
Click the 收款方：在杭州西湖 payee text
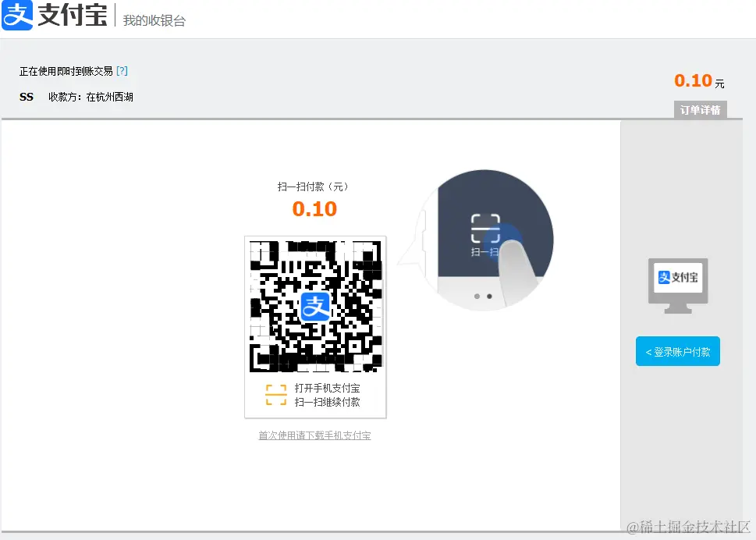[91, 97]
